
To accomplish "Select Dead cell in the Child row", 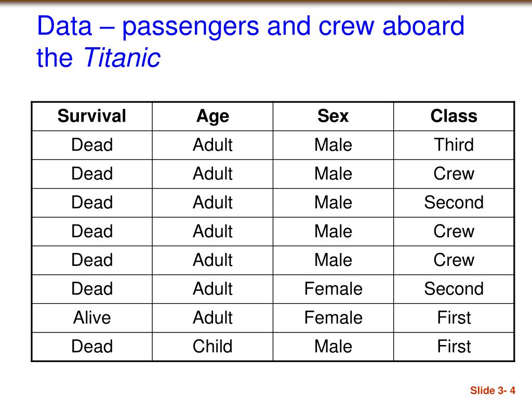I will click(92, 347).
